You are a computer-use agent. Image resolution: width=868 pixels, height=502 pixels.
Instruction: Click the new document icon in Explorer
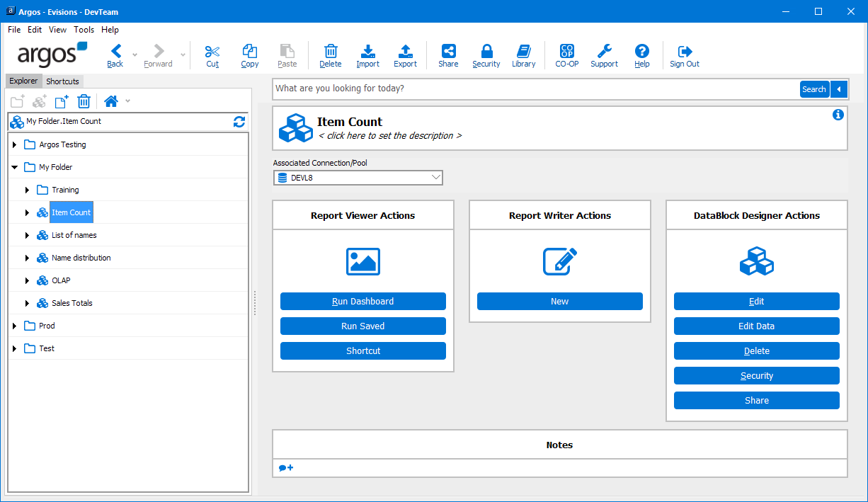click(x=62, y=101)
